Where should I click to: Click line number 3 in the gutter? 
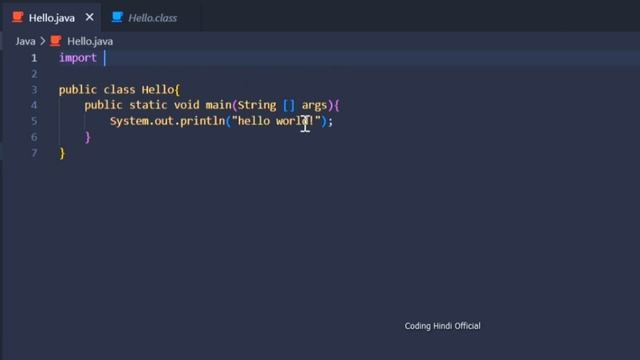pos(34,90)
